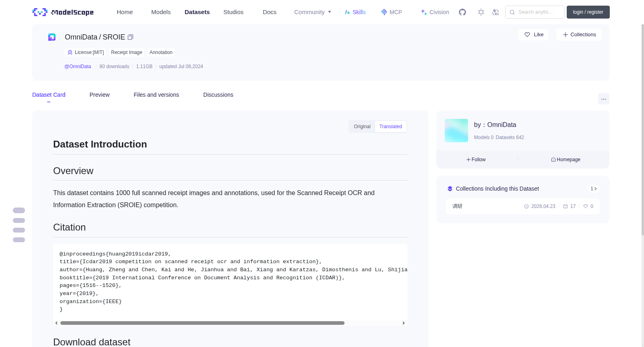Open Files and versions tab

point(156,95)
